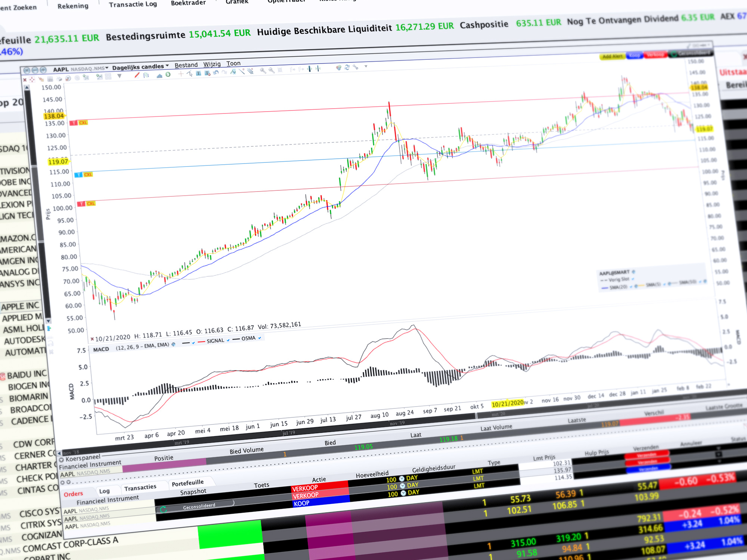Click CXL button on lower red line
This screenshot has width=747, height=560.
pyautogui.click(x=91, y=203)
